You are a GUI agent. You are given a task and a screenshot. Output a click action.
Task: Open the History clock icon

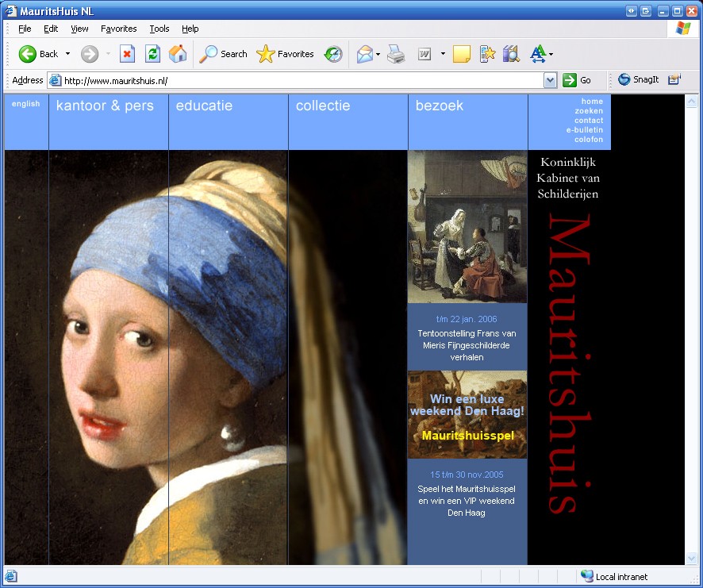click(333, 54)
